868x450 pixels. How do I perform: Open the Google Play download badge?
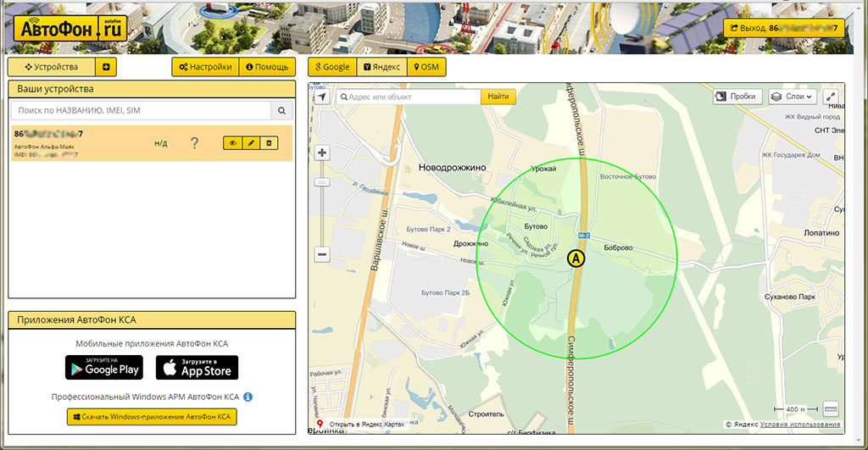pos(104,368)
